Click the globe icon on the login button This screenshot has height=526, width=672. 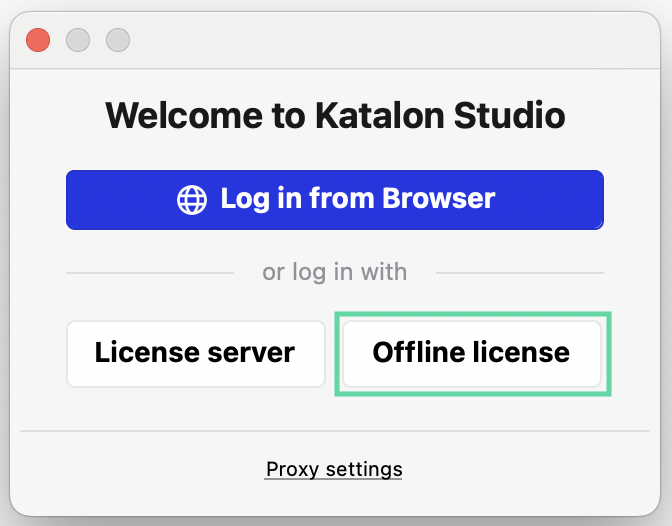192,199
